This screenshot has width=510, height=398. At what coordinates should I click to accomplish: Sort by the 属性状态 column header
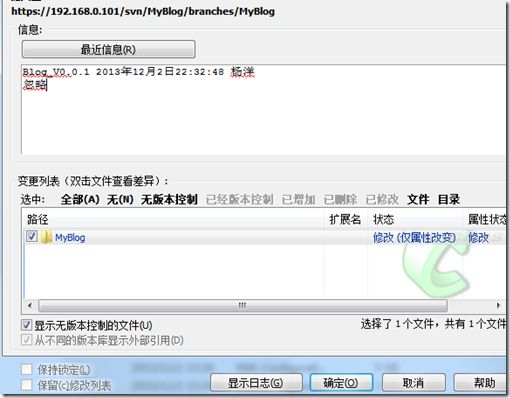pyautogui.click(x=485, y=219)
